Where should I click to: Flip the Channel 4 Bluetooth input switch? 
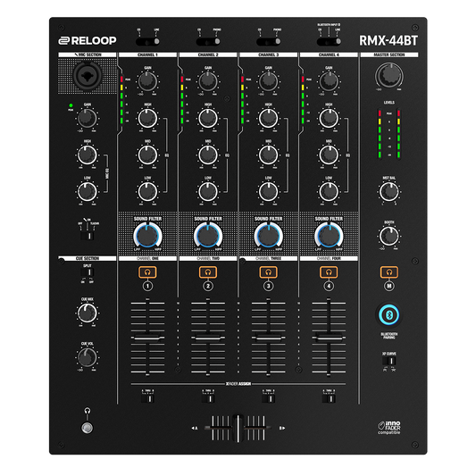(329, 42)
